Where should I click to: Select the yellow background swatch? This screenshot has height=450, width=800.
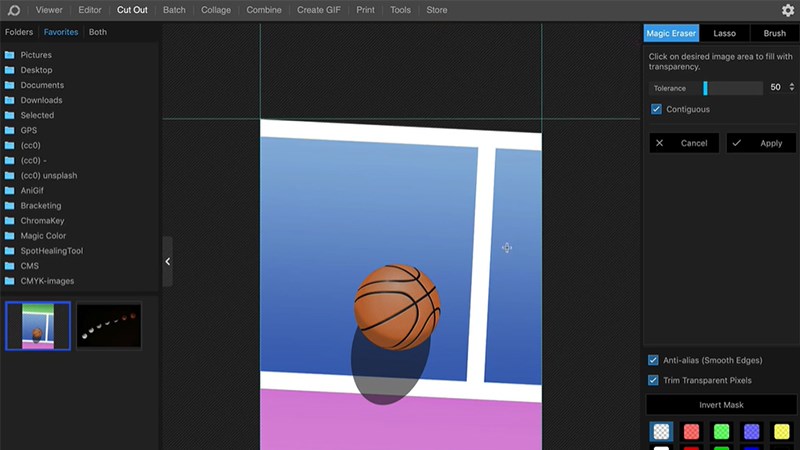tap(781, 432)
